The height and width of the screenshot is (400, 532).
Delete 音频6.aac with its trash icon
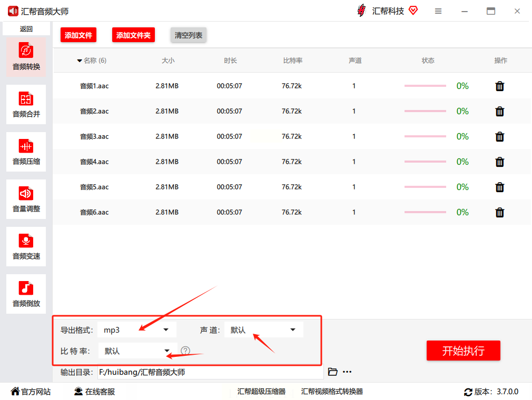tap(499, 212)
